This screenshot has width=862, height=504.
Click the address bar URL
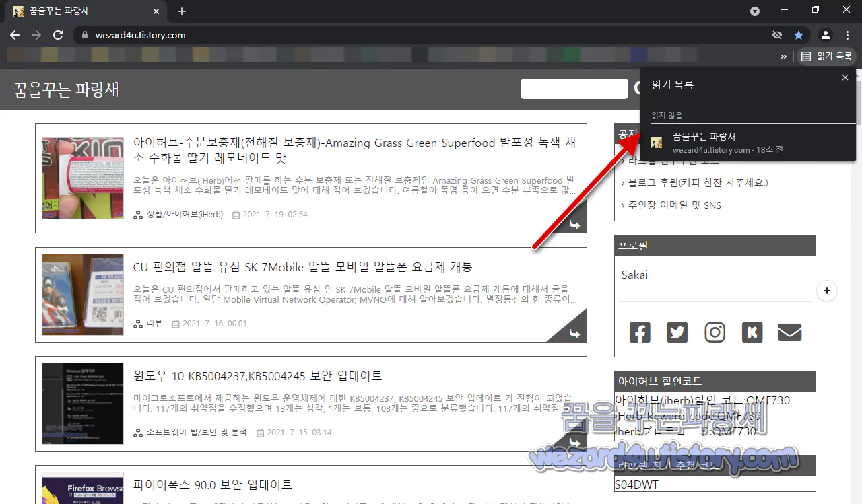point(141,35)
